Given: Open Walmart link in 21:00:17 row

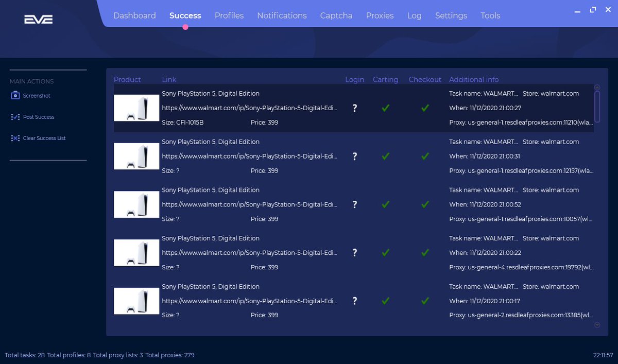Looking at the screenshot, I should click(x=250, y=301).
